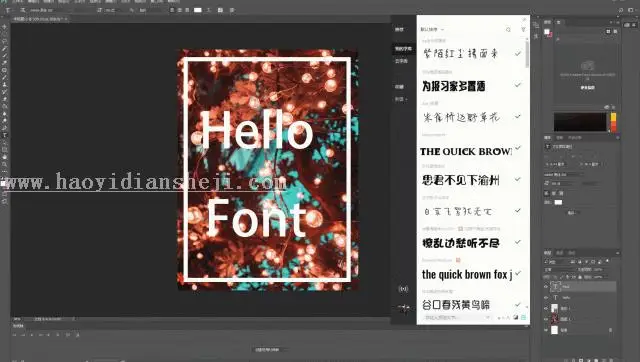Click text color swatch in options bar
The image size is (640, 362).
198,10
